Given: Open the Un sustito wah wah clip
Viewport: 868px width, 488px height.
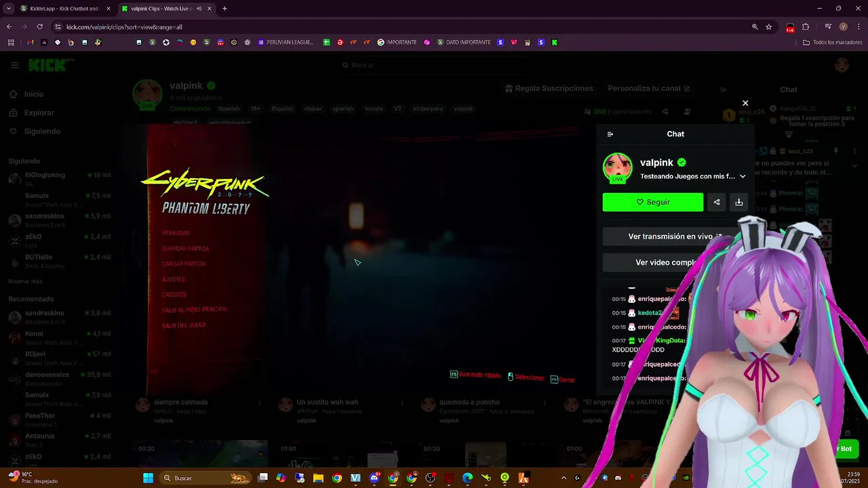Looking at the screenshot, I should pyautogui.click(x=328, y=402).
